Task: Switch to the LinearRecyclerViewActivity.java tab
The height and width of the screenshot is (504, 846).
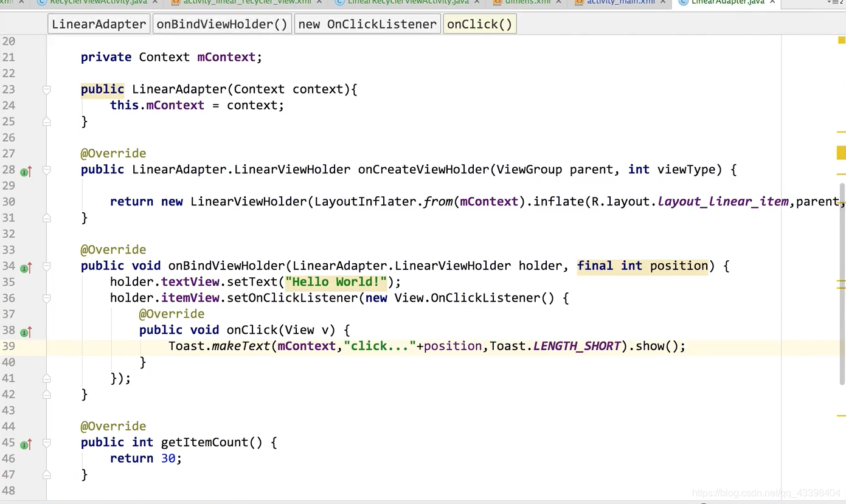Action: click(407, 2)
